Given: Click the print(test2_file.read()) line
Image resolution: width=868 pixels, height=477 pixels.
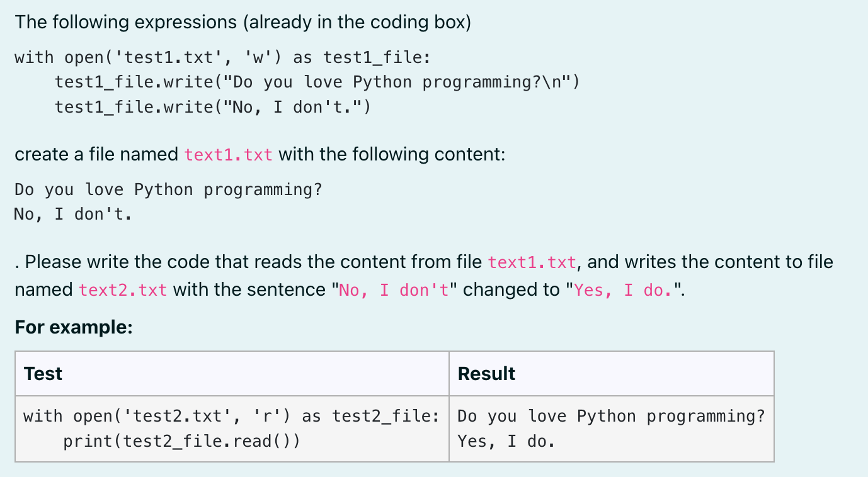Looking at the screenshot, I should (x=181, y=441).
